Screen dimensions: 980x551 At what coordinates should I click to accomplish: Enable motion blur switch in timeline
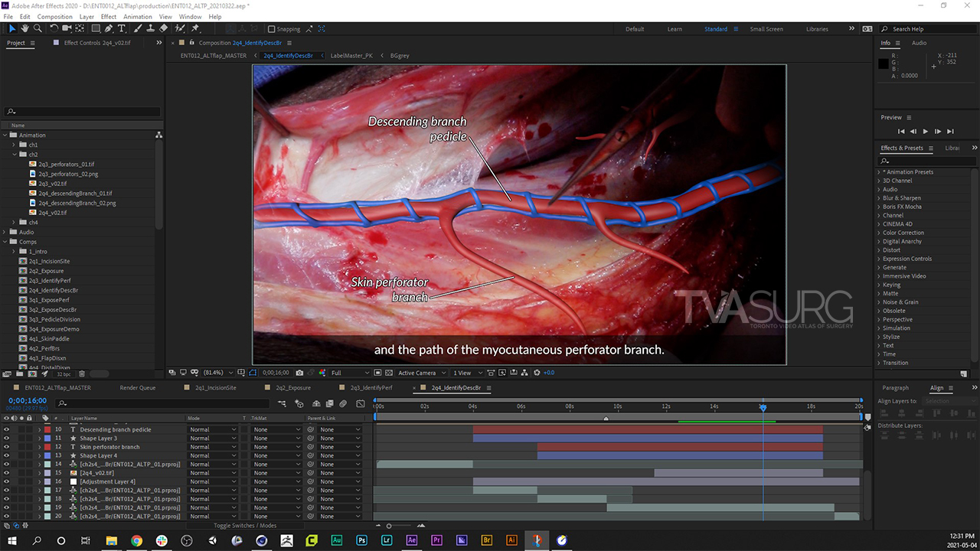click(343, 403)
